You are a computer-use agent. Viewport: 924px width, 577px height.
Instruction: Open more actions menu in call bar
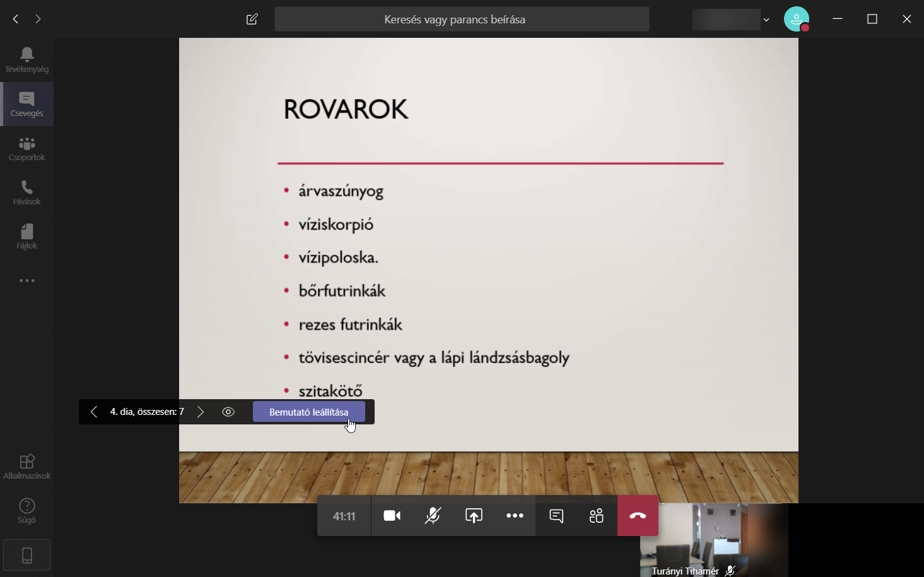[515, 516]
